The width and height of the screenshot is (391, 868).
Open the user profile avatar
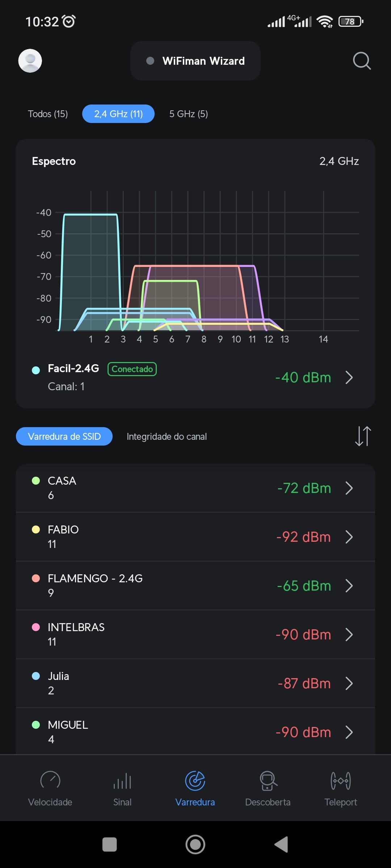(30, 61)
